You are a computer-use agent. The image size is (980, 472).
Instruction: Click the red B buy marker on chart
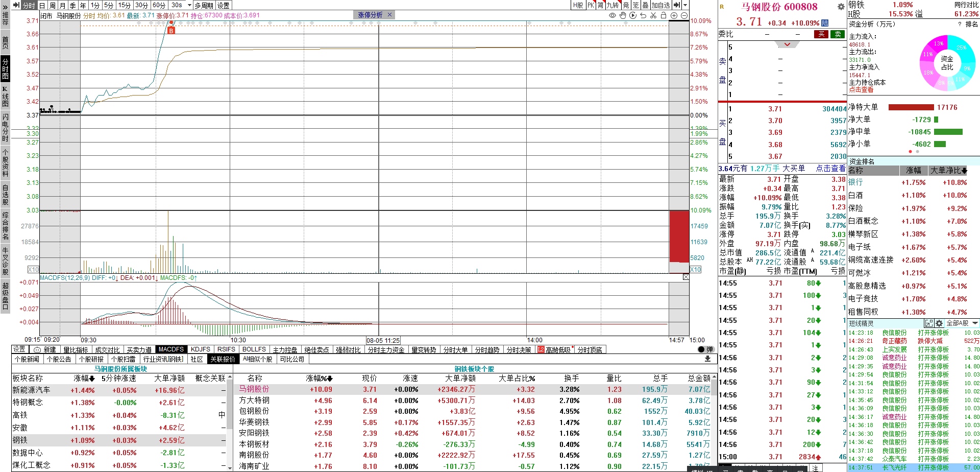(171, 31)
